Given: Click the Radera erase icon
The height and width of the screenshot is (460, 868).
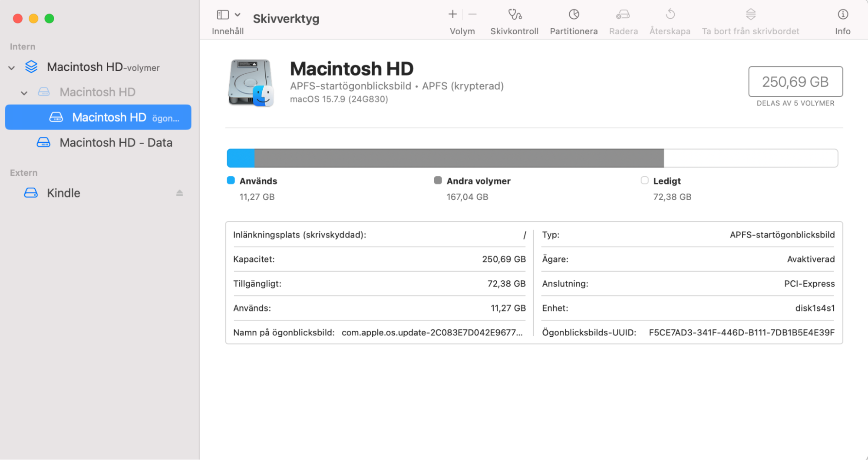Looking at the screenshot, I should point(623,14).
